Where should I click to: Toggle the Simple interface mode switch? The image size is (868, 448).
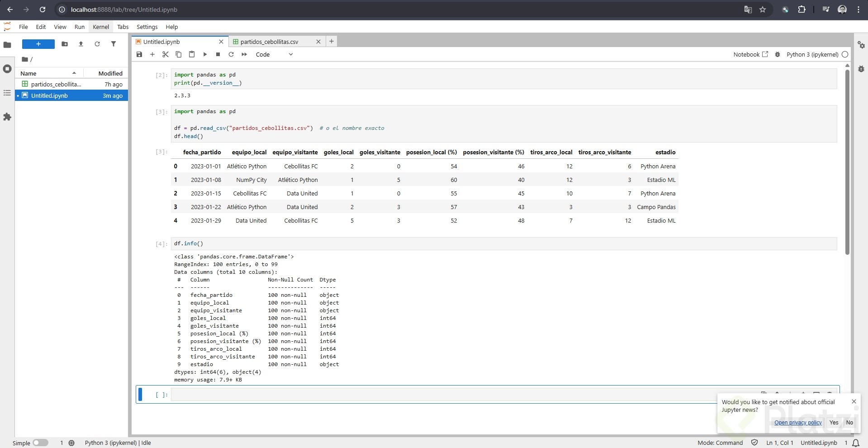(40, 443)
